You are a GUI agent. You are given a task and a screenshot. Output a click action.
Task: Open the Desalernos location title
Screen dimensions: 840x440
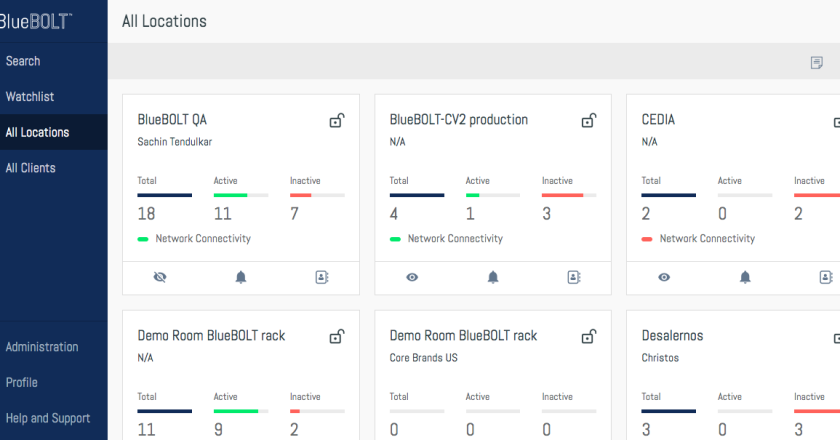672,335
